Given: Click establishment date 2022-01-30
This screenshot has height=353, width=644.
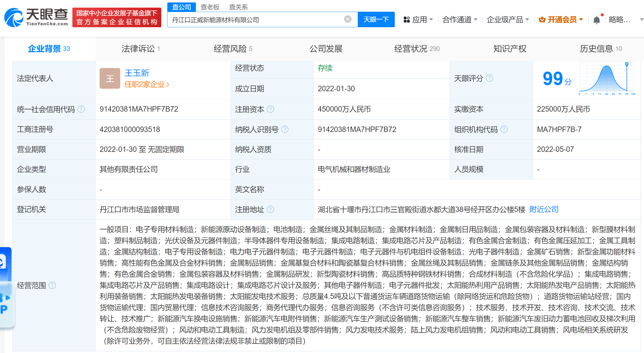Looking at the screenshot, I should click(336, 89).
